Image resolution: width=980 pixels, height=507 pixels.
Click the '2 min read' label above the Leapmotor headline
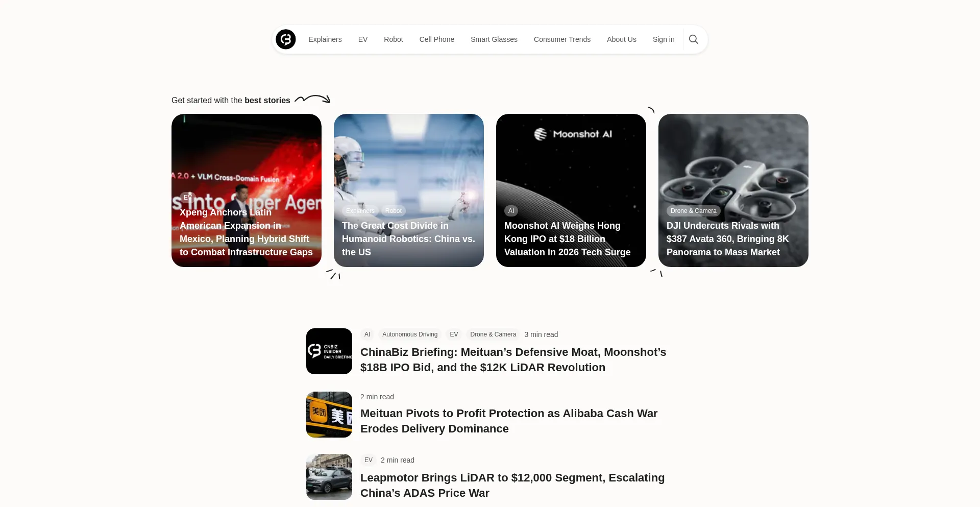(398, 460)
